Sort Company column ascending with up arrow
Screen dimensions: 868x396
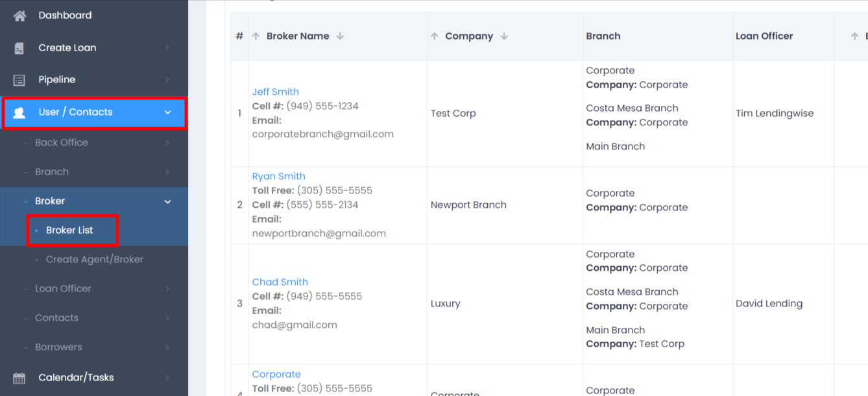click(x=435, y=36)
